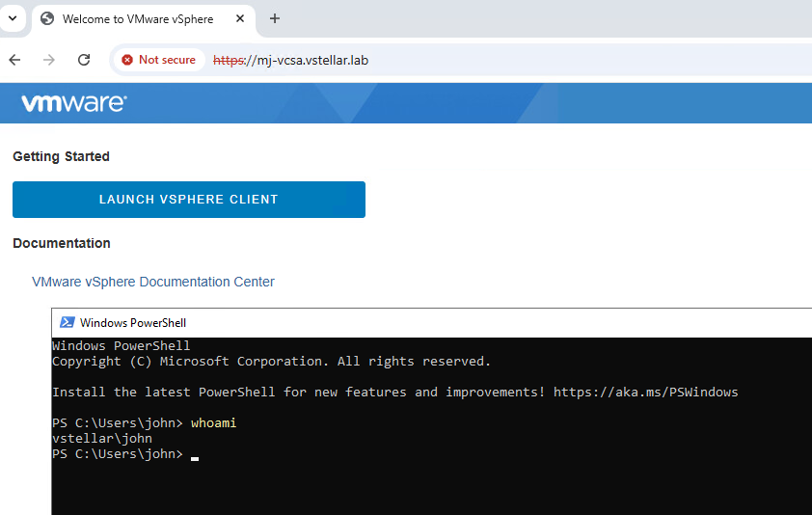The image size is (812, 515).
Task: Open the VMware vSphere Documentation Center link
Action: click(x=153, y=282)
